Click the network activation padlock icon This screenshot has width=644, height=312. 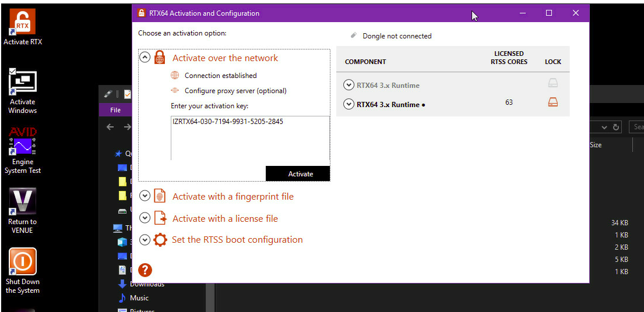click(160, 58)
